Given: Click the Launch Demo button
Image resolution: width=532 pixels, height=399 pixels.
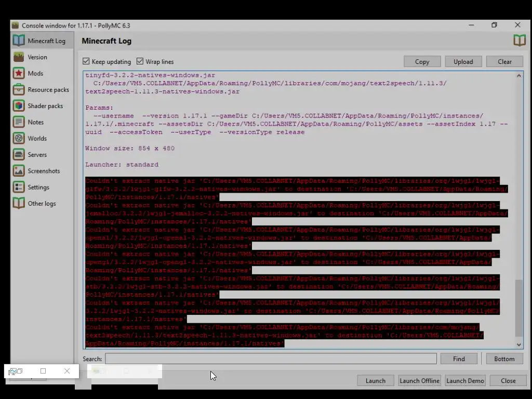Looking at the screenshot, I should [465, 381].
